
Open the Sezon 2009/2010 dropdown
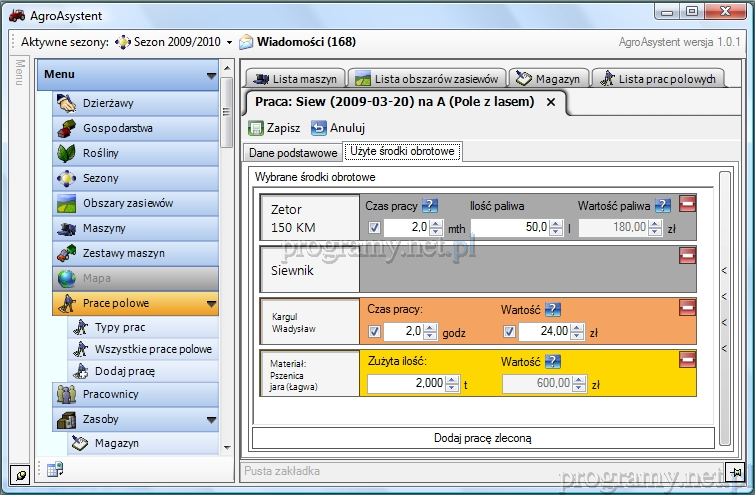[x=229, y=43]
